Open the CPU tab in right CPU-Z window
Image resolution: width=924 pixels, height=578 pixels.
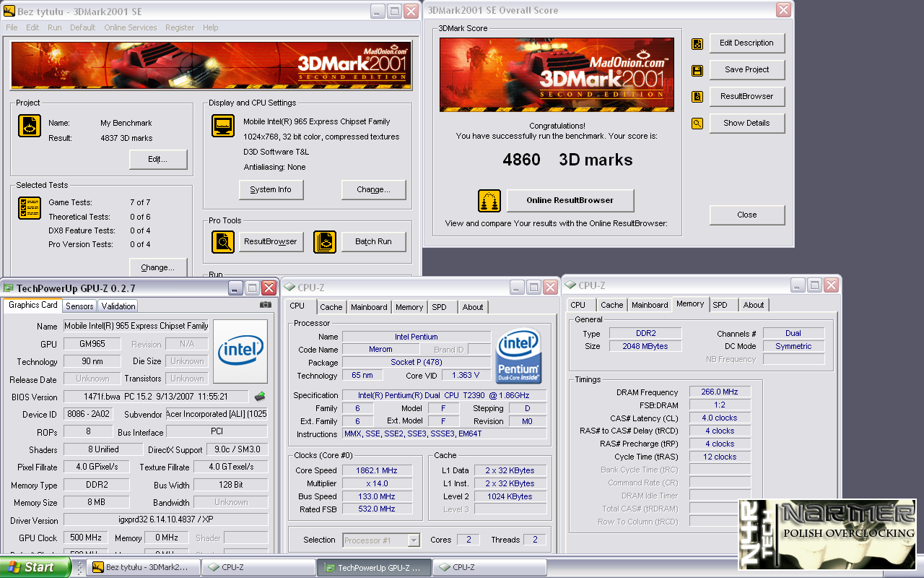pos(578,305)
